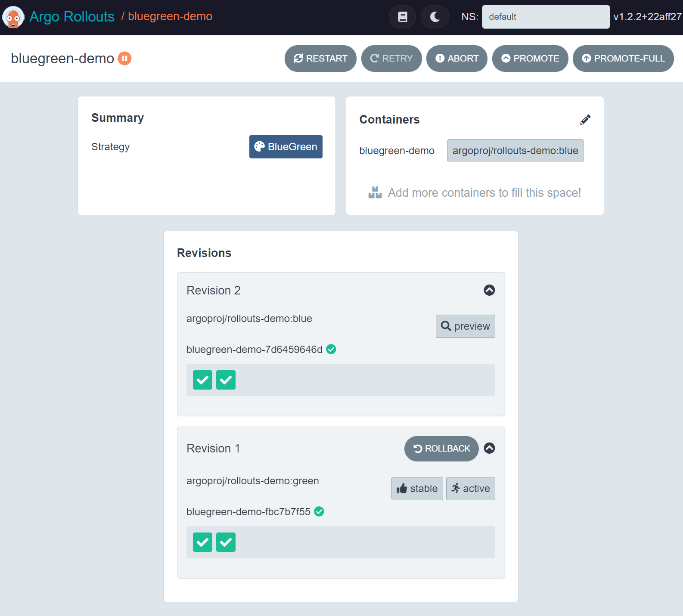Click the preview tag in Revision 2

point(466,326)
